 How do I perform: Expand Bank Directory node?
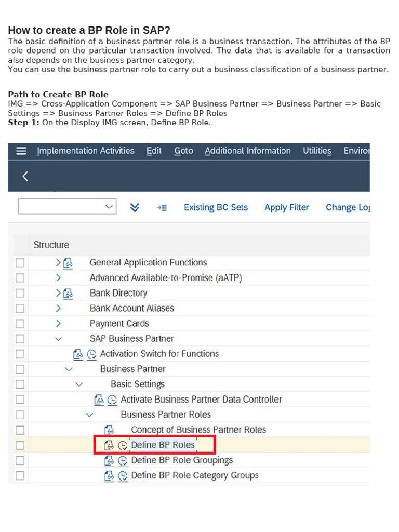(58, 293)
